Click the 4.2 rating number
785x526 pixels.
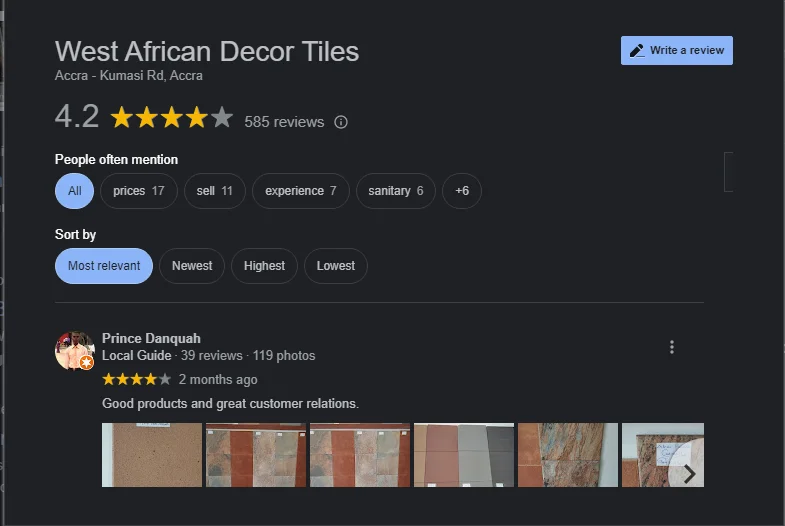pyautogui.click(x=77, y=116)
